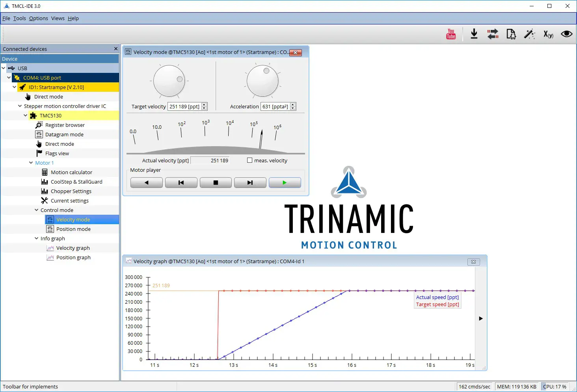Collapse the Info graph section
The height and width of the screenshot is (392, 577).
click(36, 238)
